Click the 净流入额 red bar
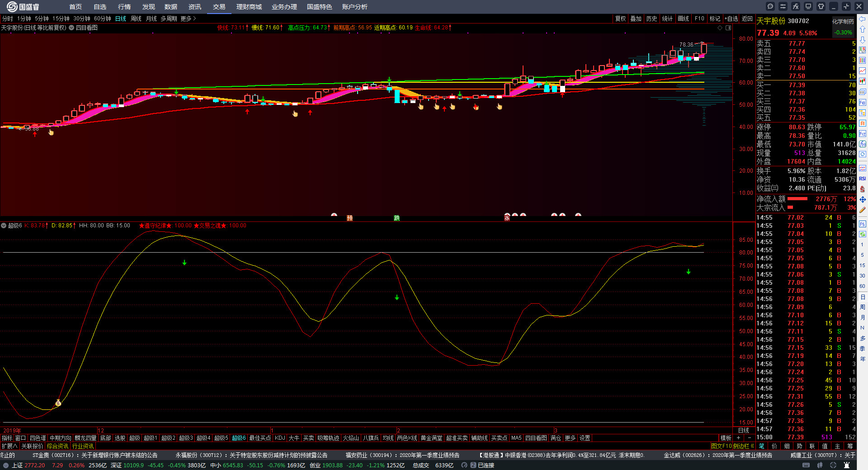868x470 pixels. coord(797,199)
